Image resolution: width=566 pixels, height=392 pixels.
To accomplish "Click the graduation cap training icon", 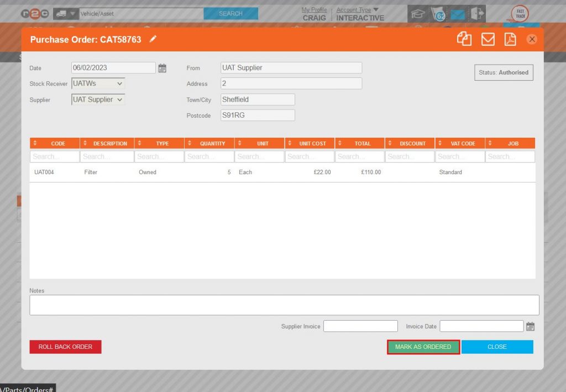I will coord(418,13).
